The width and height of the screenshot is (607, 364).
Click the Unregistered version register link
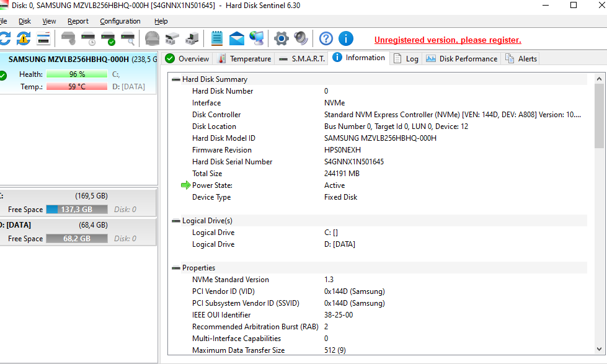pos(448,40)
